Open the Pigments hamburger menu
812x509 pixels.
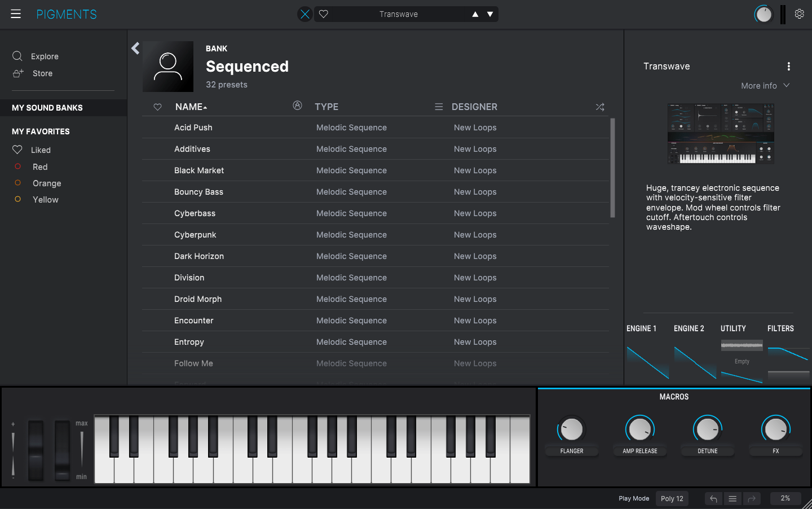(15, 14)
